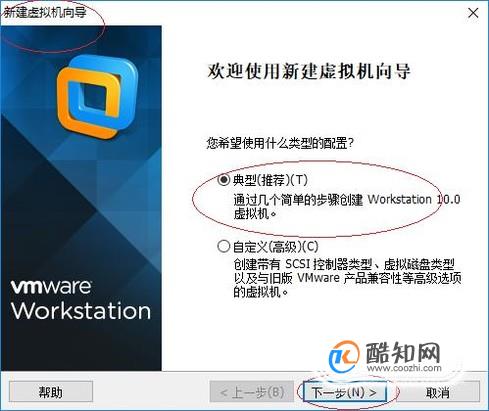Click the SCSI 控制器类型 custom description text

pos(347,278)
